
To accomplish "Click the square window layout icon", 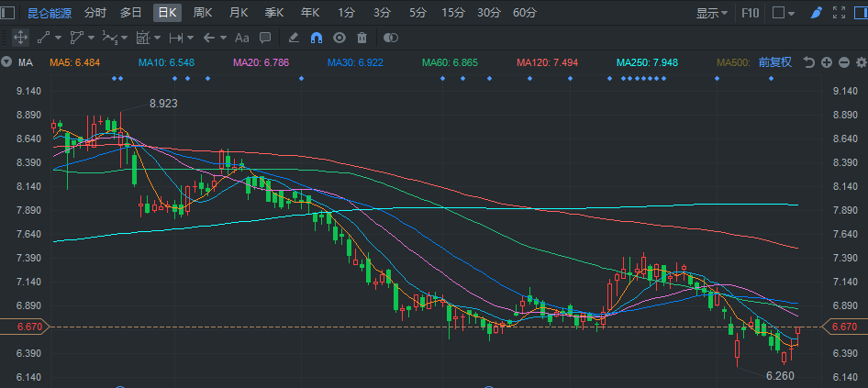I will pyautogui.click(x=778, y=13).
